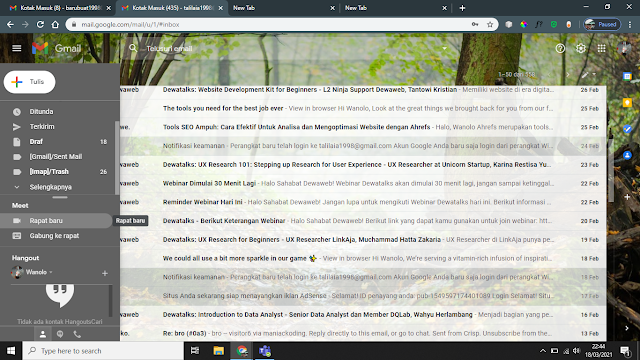Compose a new email with Tulis
The image size is (640, 360).
pyautogui.click(x=29, y=82)
